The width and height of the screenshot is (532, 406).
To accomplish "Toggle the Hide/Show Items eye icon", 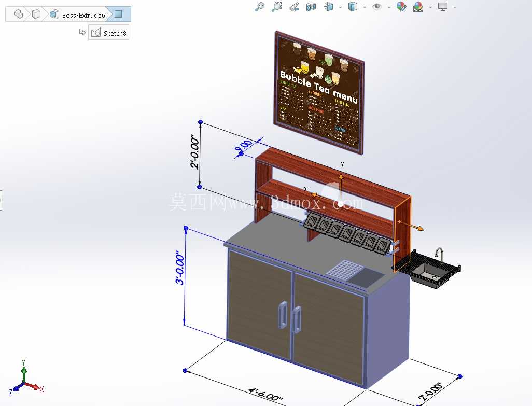I will point(377,6).
